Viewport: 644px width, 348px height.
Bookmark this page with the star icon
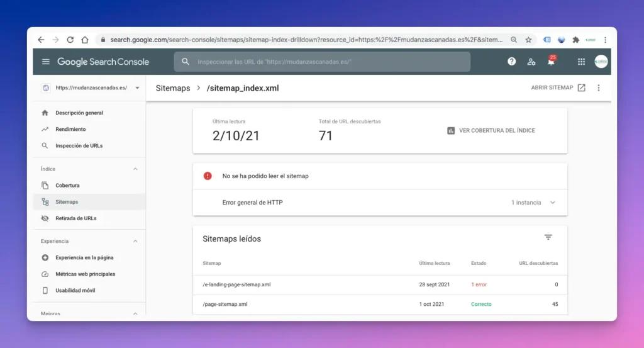(x=528, y=40)
